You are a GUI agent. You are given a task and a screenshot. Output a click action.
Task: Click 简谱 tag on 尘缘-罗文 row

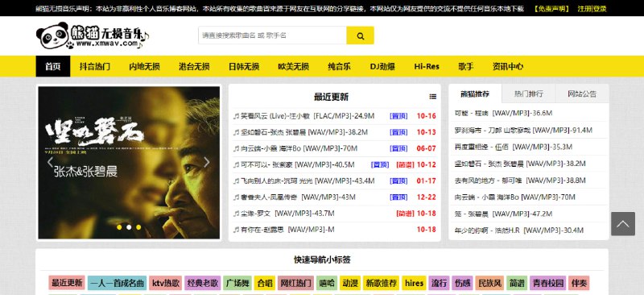(405, 213)
